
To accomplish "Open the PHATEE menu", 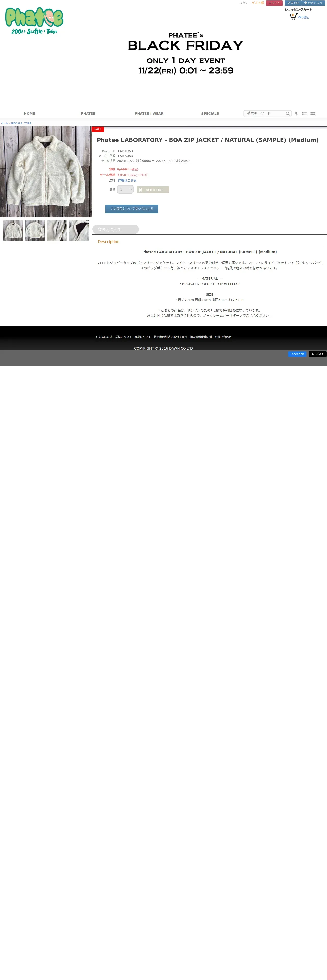I will click(x=88, y=114).
